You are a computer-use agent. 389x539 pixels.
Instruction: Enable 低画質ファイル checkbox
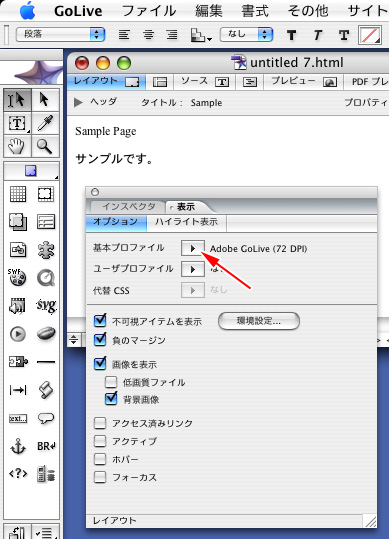(111, 382)
